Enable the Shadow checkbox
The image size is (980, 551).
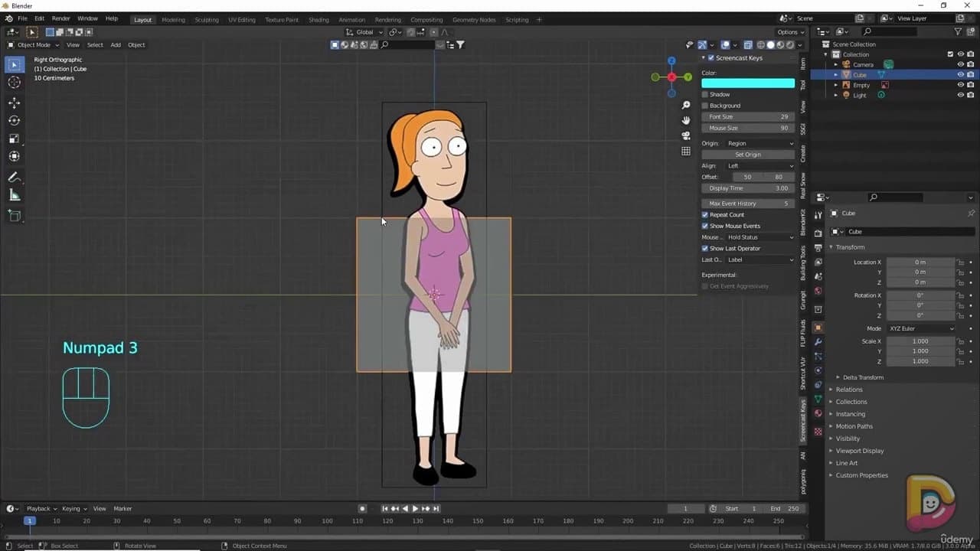(x=705, y=94)
